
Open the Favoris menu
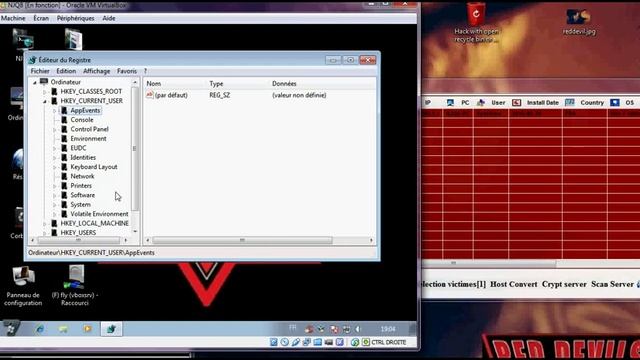click(127, 71)
